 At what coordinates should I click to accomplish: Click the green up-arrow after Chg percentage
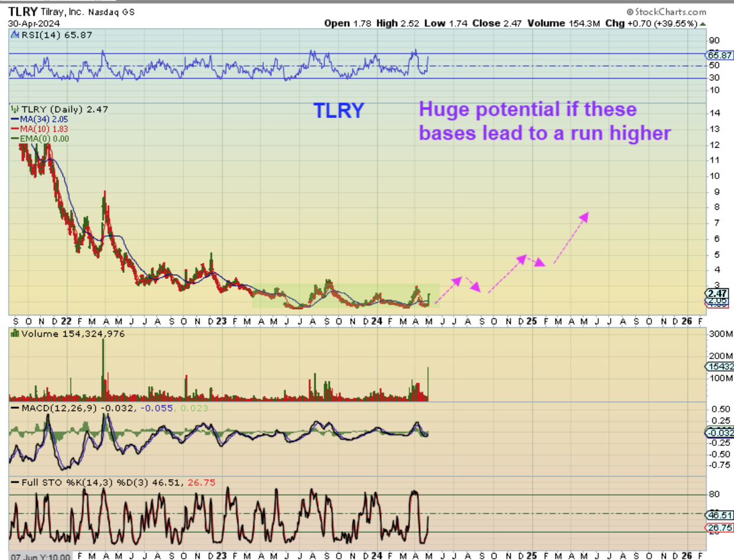click(x=702, y=24)
